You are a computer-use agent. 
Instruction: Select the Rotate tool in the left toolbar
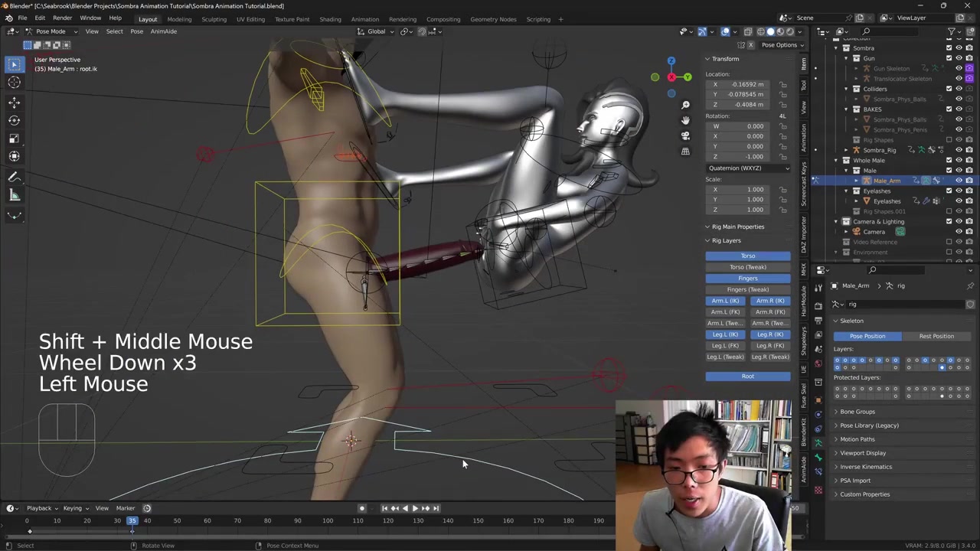14,120
